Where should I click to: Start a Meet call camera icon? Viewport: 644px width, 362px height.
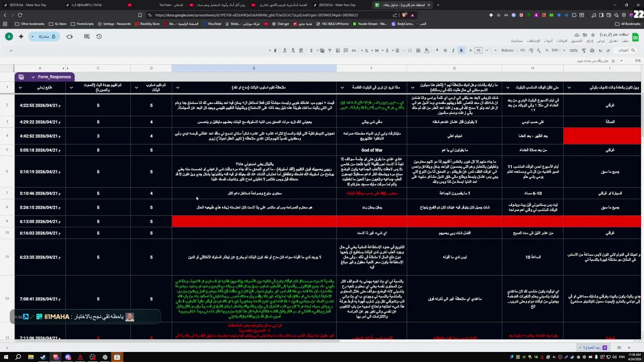pos(69,36)
